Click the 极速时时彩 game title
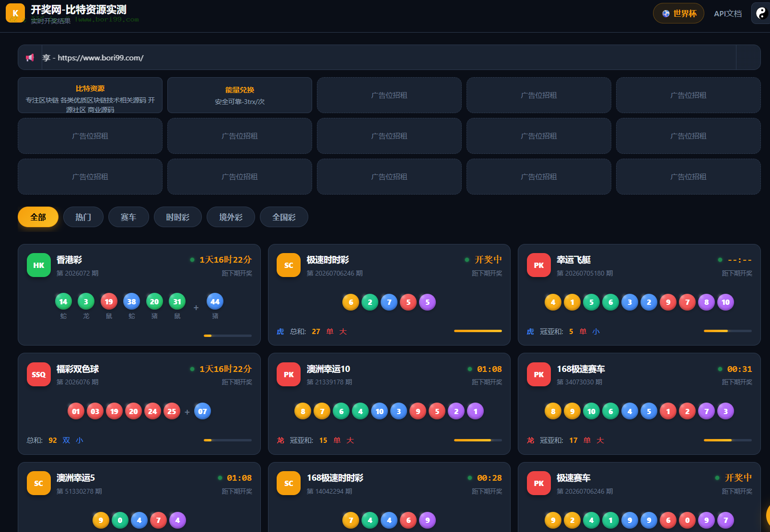The height and width of the screenshot is (532, 770). [328, 260]
